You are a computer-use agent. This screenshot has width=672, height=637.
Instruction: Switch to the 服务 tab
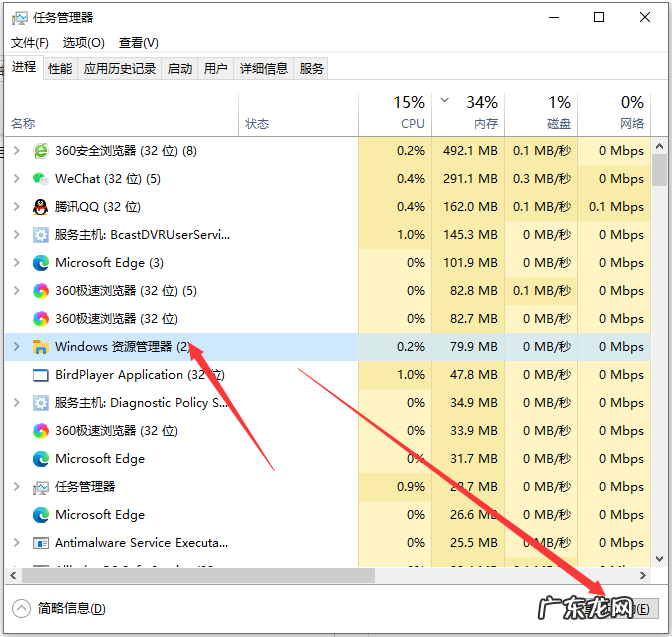311,69
